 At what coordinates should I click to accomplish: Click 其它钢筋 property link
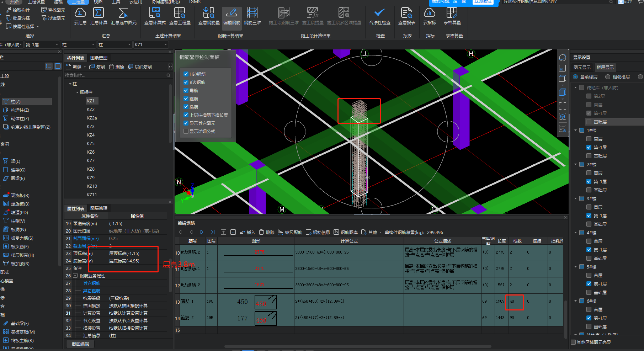pyautogui.click(x=91, y=283)
